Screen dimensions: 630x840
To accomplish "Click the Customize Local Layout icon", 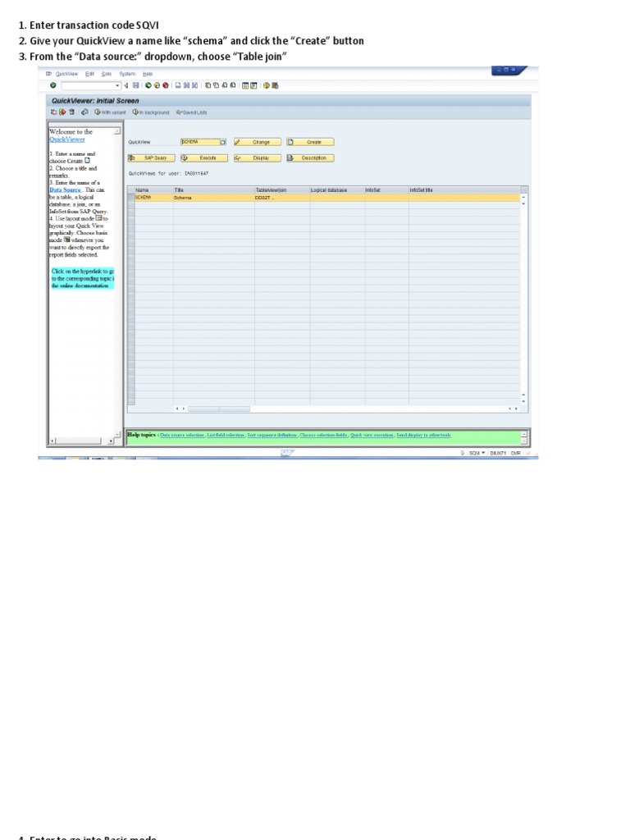I will click(x=275, y=85).
